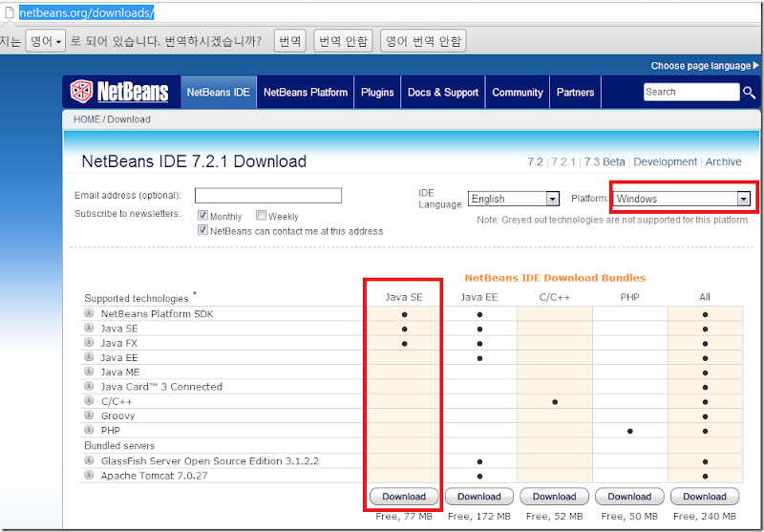Click the Java Card 3 Connected label

click(161, 387)
